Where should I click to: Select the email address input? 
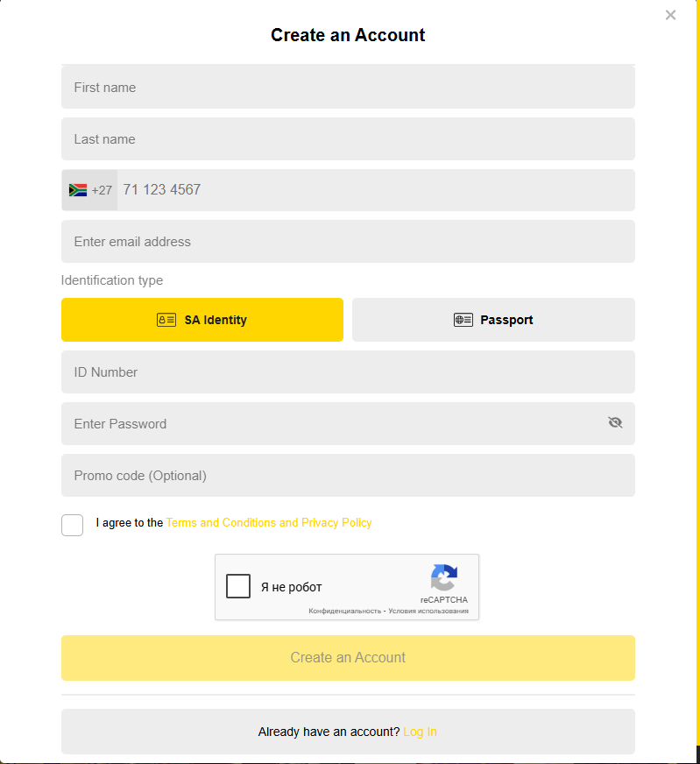coord(348,242)
